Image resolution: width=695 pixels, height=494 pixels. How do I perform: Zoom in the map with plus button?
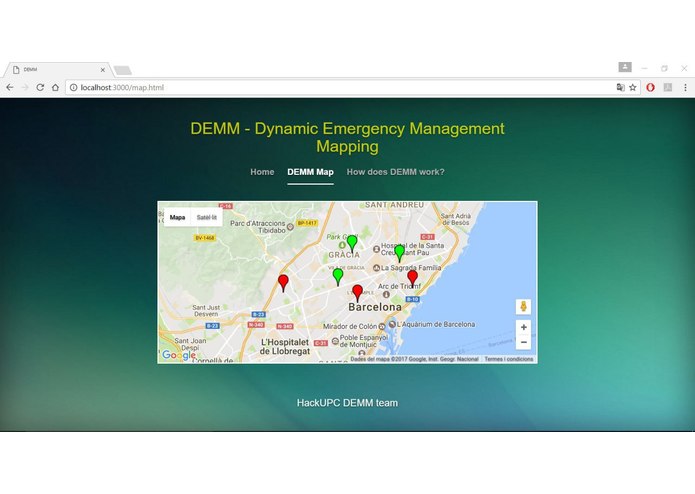pyautogui.click(x=523, y=327)
